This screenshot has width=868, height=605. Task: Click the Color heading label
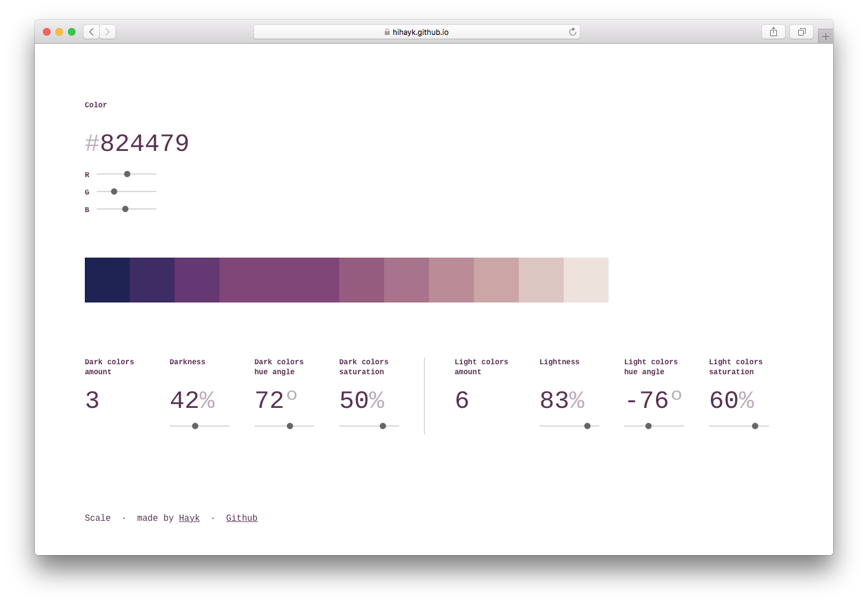[x=96, y=105]
